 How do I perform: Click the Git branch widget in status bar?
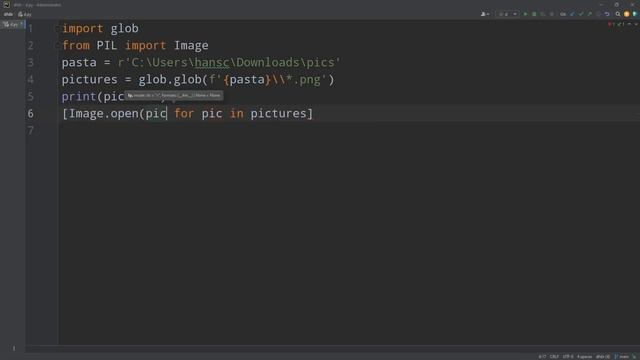tap(622, 357)
